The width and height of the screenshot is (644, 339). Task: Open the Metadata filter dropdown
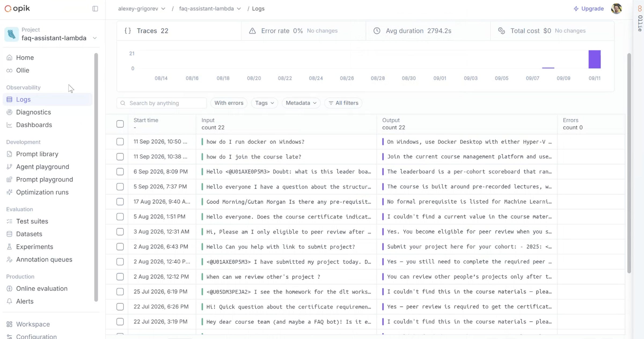(301, 103)
